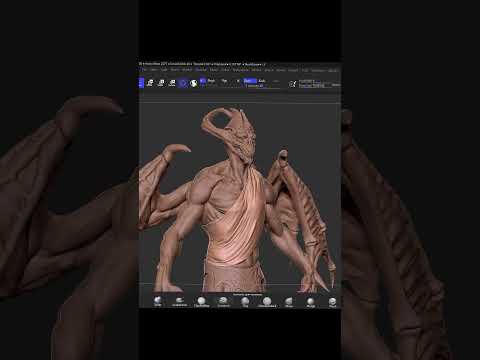
Task: Click the brush icon near right of shelf
Action: (292, 84)
